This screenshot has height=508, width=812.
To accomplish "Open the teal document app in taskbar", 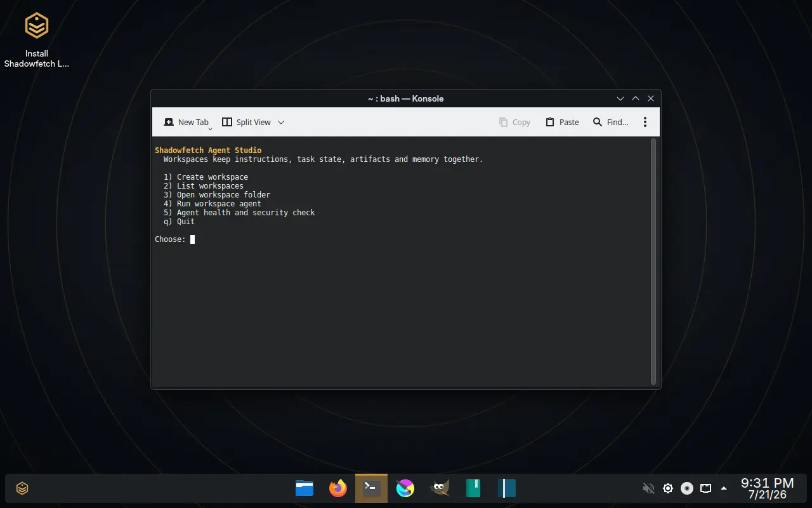I will [506, 488].
